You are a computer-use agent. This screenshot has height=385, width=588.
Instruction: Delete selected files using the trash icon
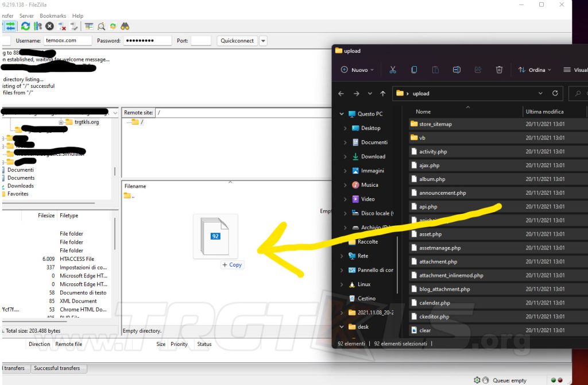tap(499, 70)
